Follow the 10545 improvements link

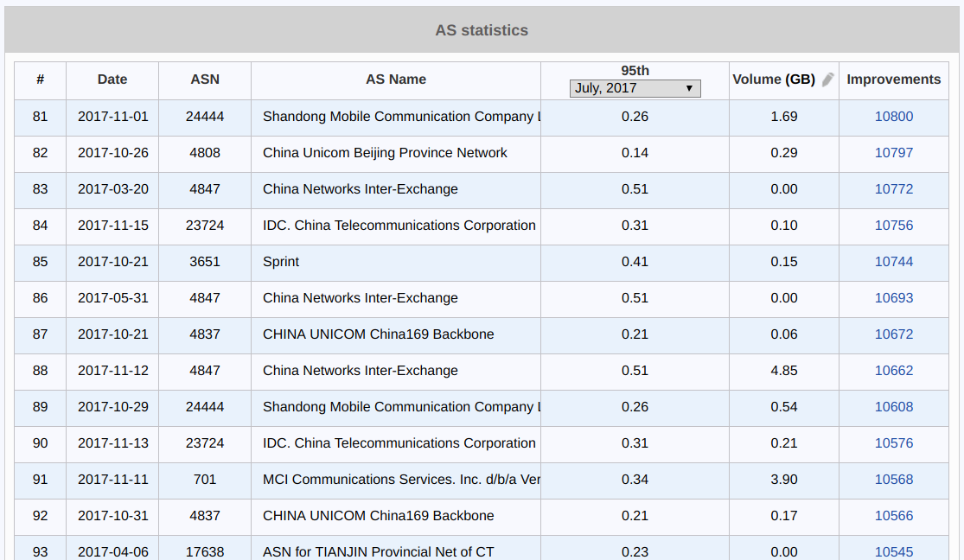click(x=893, y=552)
